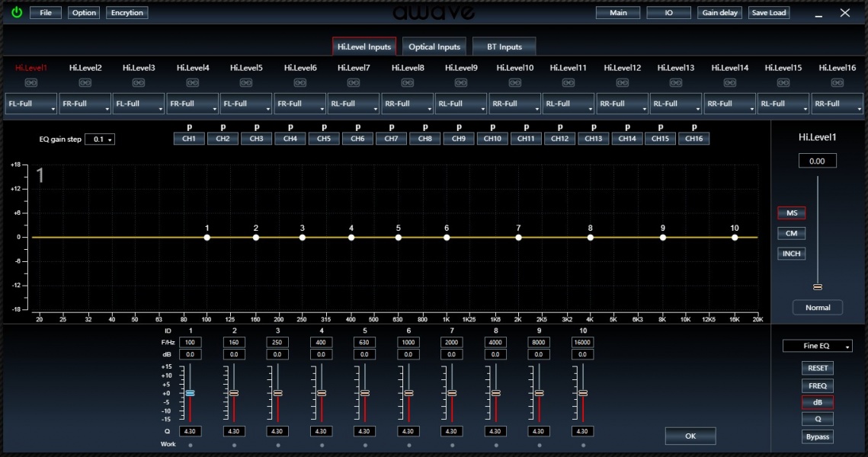Open Hi.Level5 FL-Full channel dropdown

pyautogui.click(x=246, y=104)
